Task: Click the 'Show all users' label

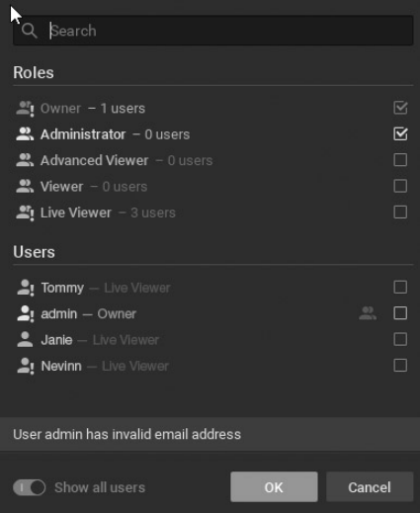Action: click(100, 487)
